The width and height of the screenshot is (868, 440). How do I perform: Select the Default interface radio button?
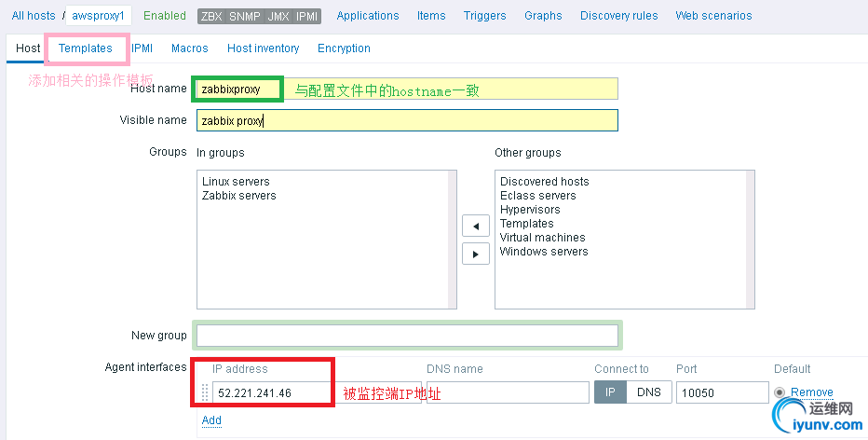(x=780, y=392)
